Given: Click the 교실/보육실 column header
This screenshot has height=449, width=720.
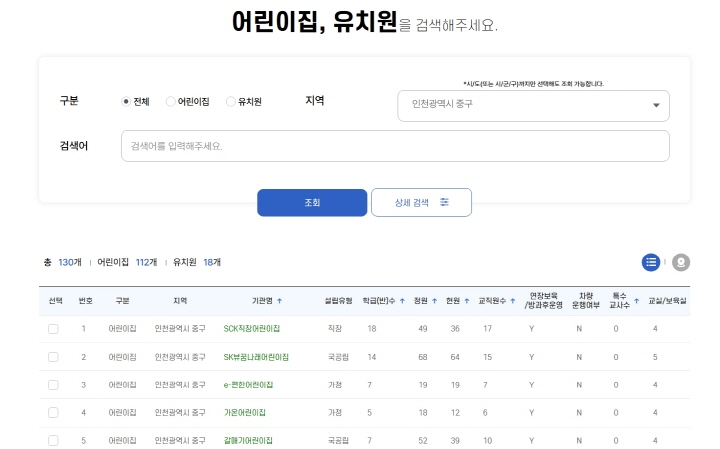Looking at the screenshot, I should click(x=667, y=301).
